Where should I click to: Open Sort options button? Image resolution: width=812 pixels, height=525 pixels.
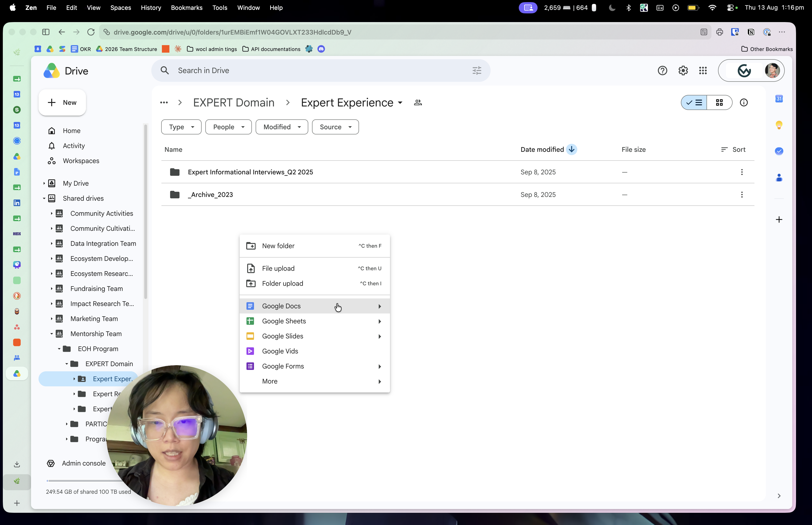coord(733,150)
